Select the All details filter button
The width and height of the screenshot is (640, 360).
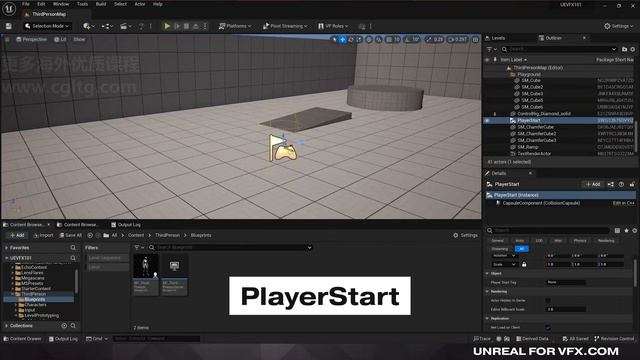point(521,249)
